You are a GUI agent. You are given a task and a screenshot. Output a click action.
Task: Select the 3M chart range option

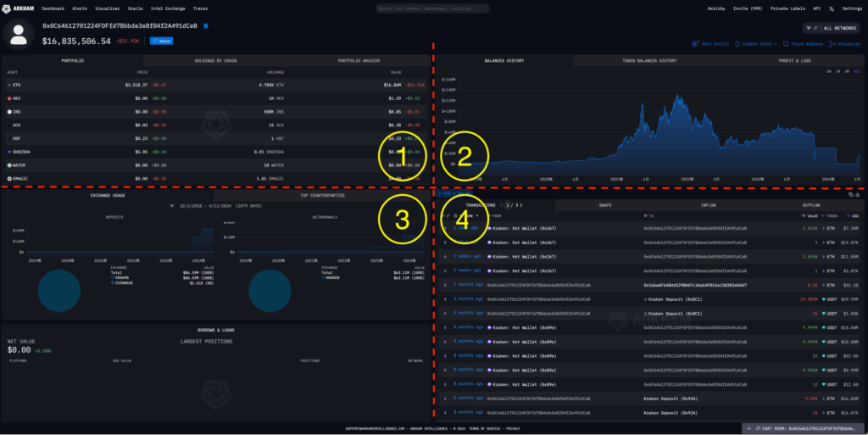[x=849, y=71]
